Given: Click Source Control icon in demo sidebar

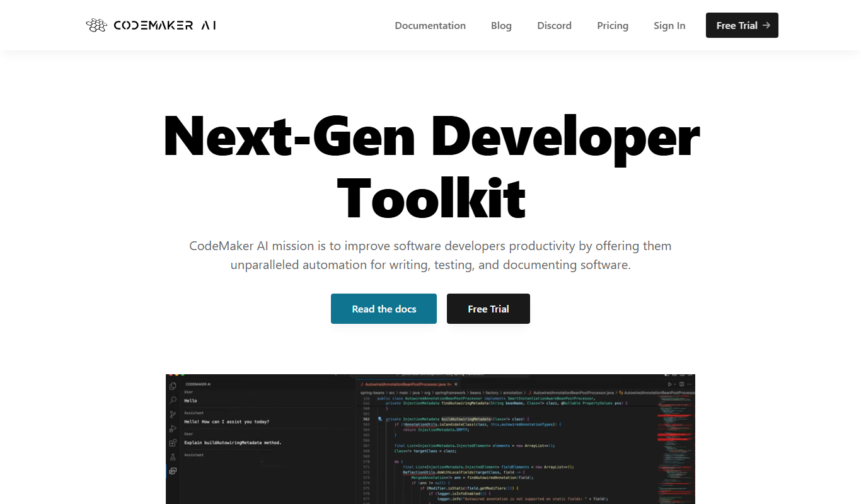Looking at the screenshot, I should pos(173,415).
